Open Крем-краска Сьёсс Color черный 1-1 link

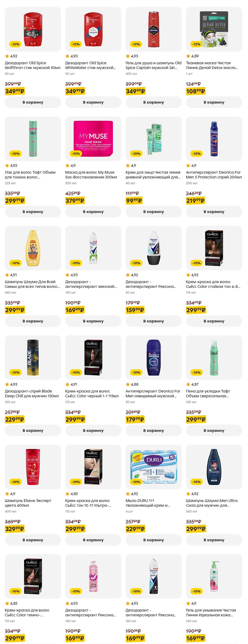[92, 394]
